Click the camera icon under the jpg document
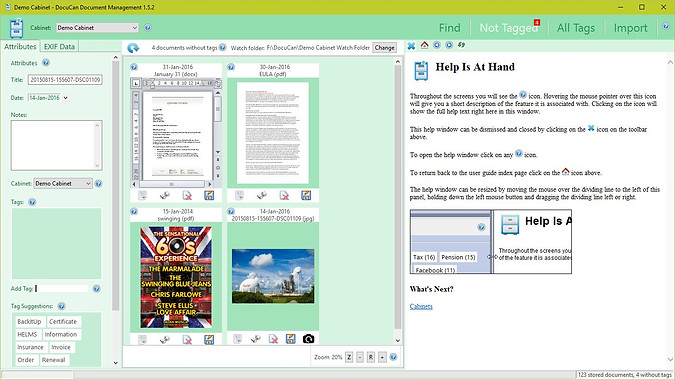 [308, 339]
